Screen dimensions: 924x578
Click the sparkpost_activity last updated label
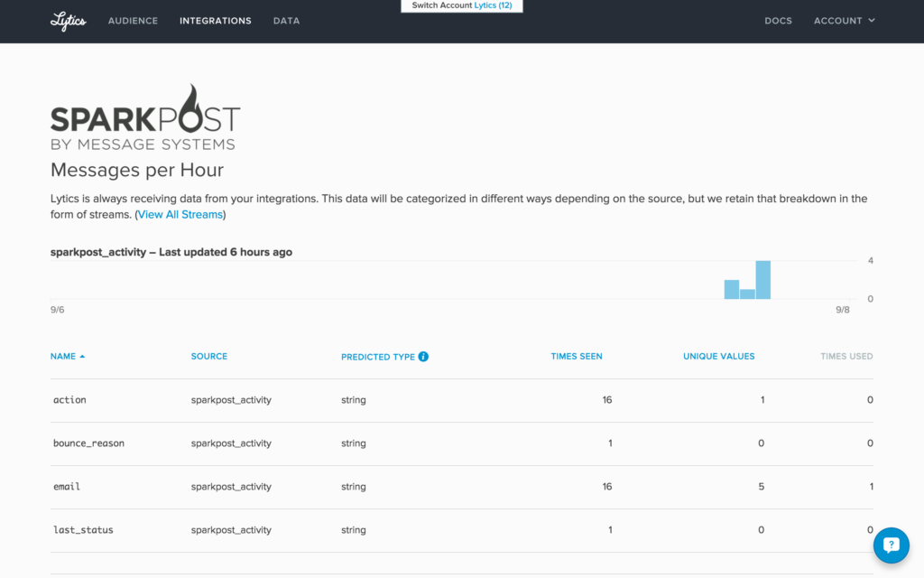click(171, 252)
